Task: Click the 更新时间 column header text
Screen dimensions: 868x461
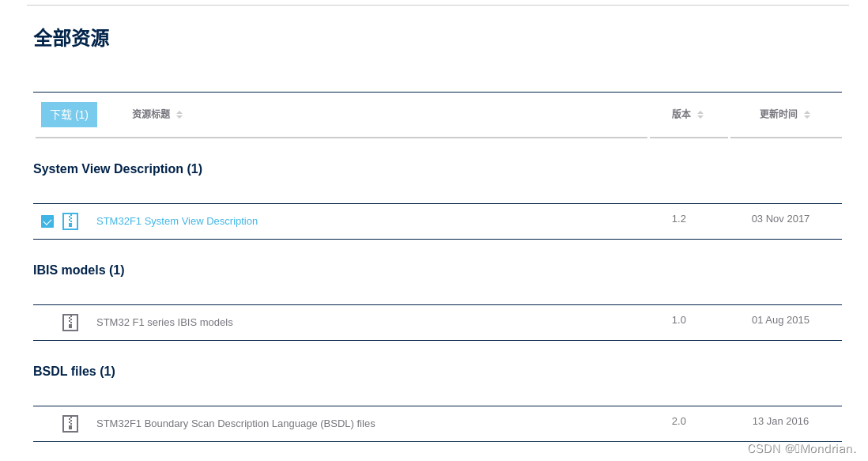Action: tap(779, 114)
